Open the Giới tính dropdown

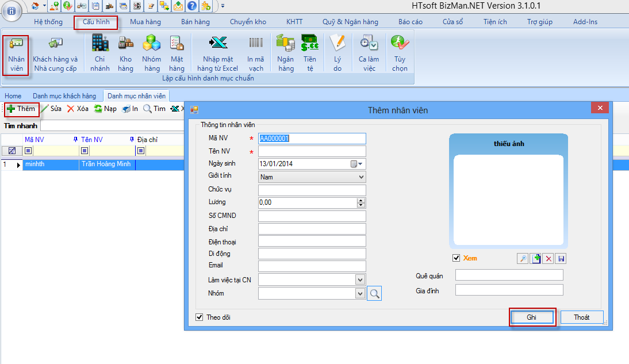point(362,176)
